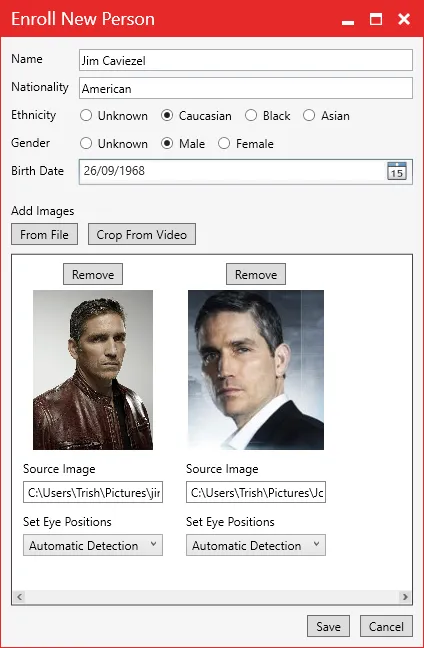Maximize the Enroll New Person window
The width and height of the screenshot is (424, 648).
point(376,19)
